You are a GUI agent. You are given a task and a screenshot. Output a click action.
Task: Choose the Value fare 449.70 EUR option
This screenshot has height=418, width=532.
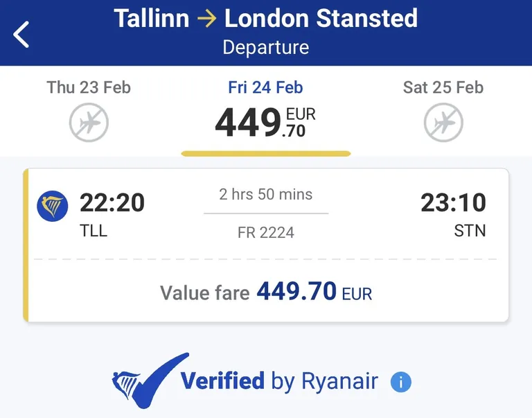tap(266, 292)
